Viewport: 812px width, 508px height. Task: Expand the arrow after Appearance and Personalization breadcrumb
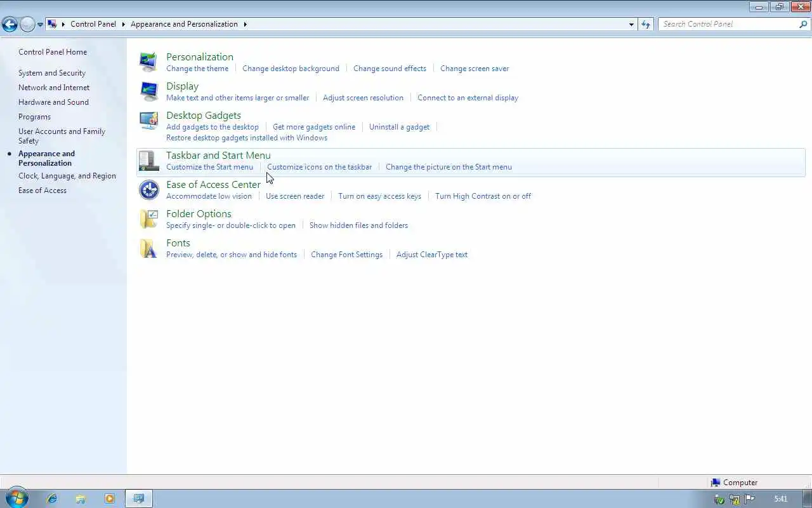point(245,24)
